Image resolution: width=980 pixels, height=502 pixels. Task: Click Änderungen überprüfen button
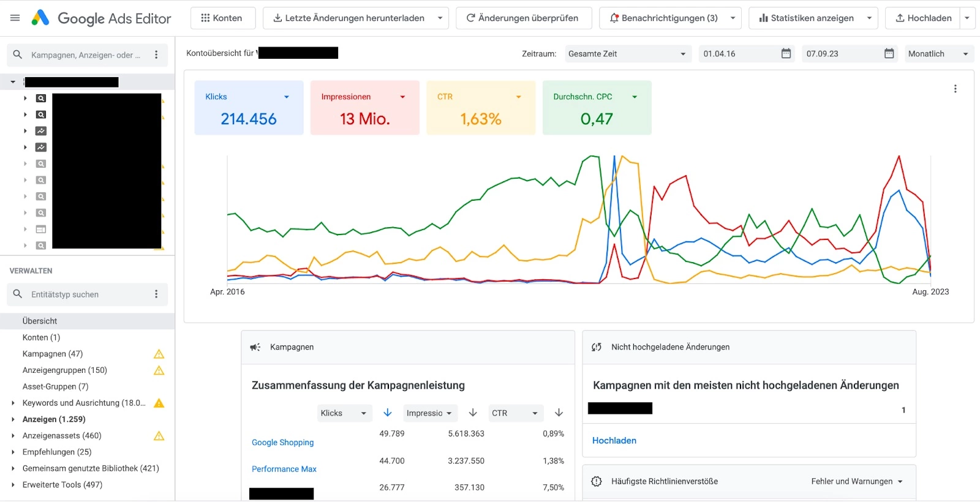click(x=522, y=18)
